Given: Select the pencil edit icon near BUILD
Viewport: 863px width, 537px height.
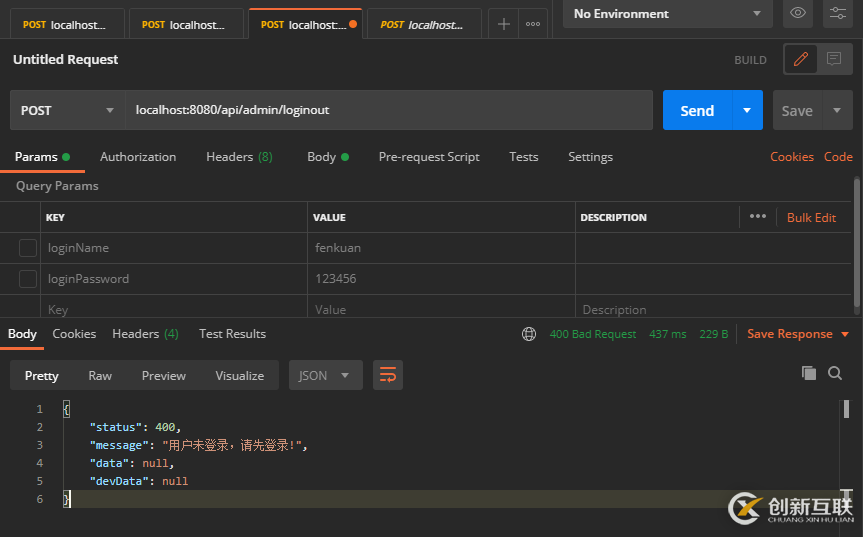Looking at the screenshot, I should [800, 60].
